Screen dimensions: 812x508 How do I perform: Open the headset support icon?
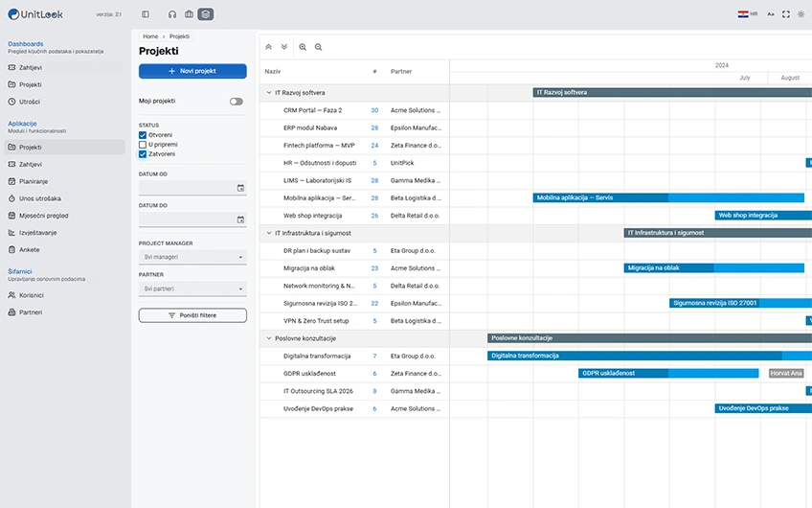click(172, 14)
